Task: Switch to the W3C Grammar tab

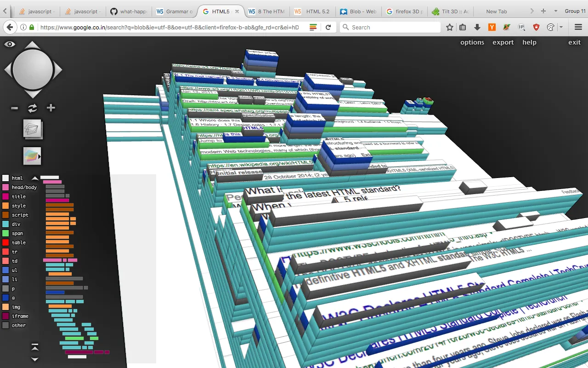Action: click(x=175, y=11)
